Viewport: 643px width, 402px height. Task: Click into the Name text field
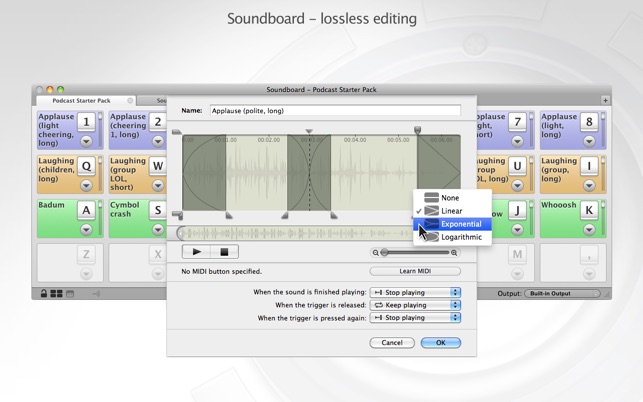[335, 111]
